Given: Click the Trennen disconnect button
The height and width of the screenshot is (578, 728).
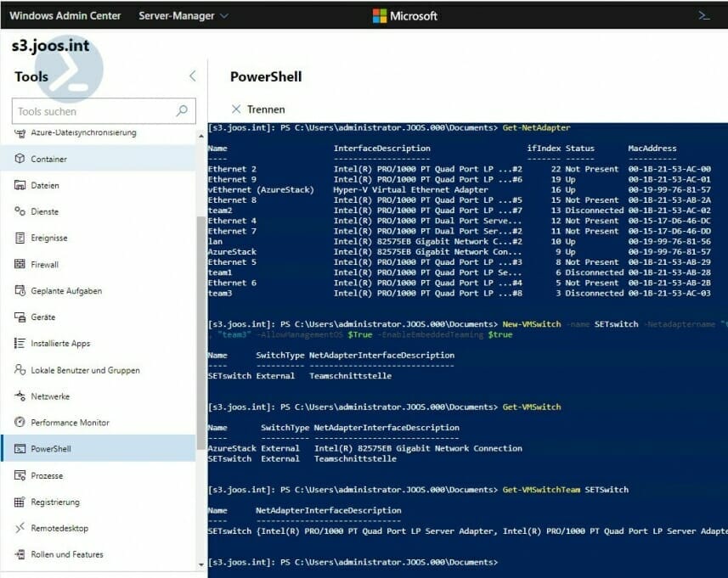Looking at the screenshot, I should [x=258, y=109].
